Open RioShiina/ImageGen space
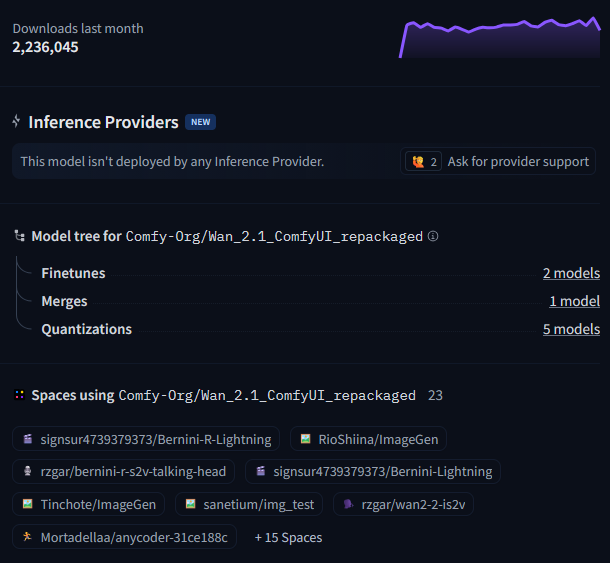The image size is (610, 563). (368, 439)
